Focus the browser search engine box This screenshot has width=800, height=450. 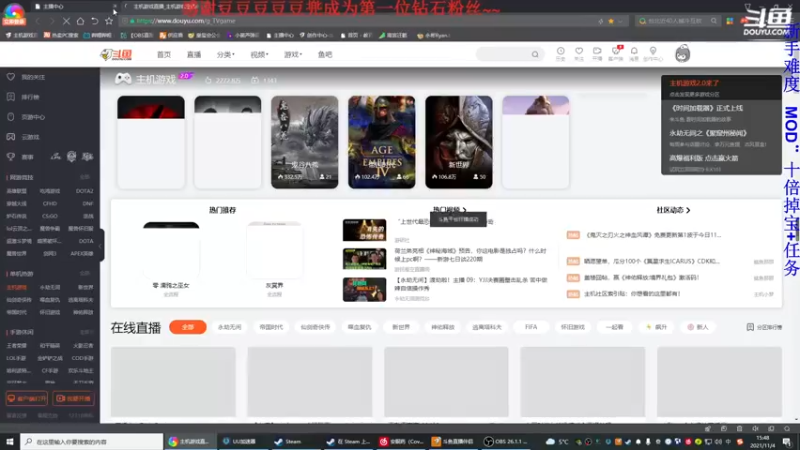677,21
